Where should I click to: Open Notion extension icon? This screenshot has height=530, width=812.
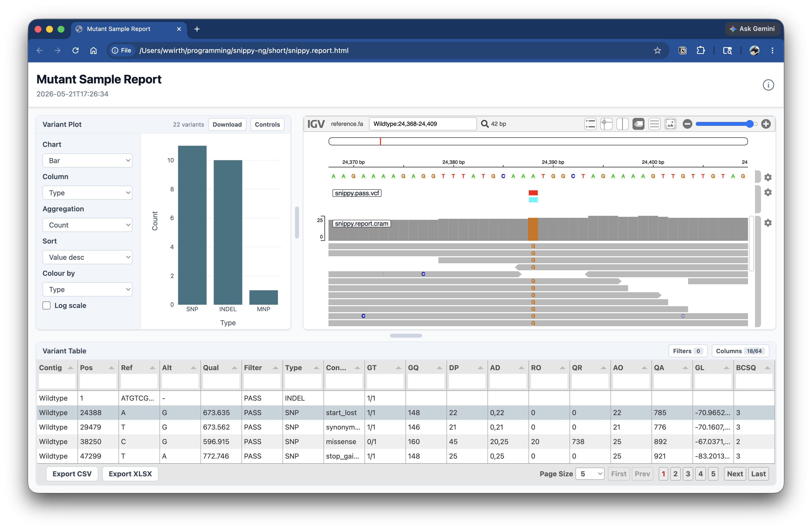[682, 50]
